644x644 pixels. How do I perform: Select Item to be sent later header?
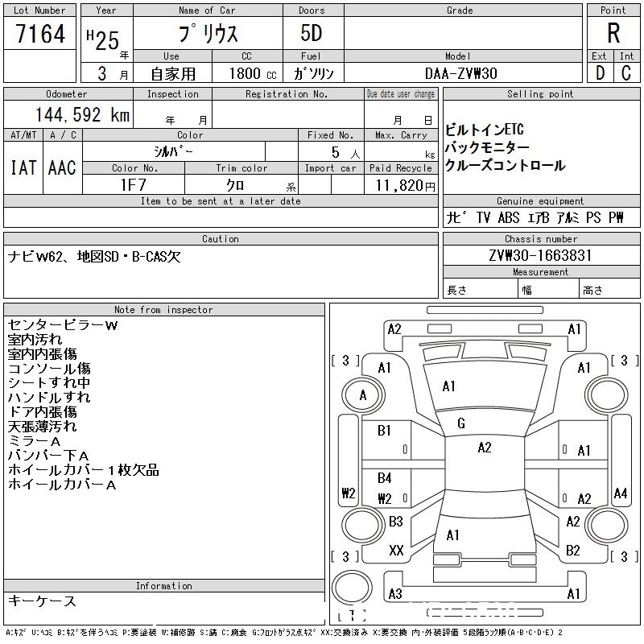coord(221,200)
